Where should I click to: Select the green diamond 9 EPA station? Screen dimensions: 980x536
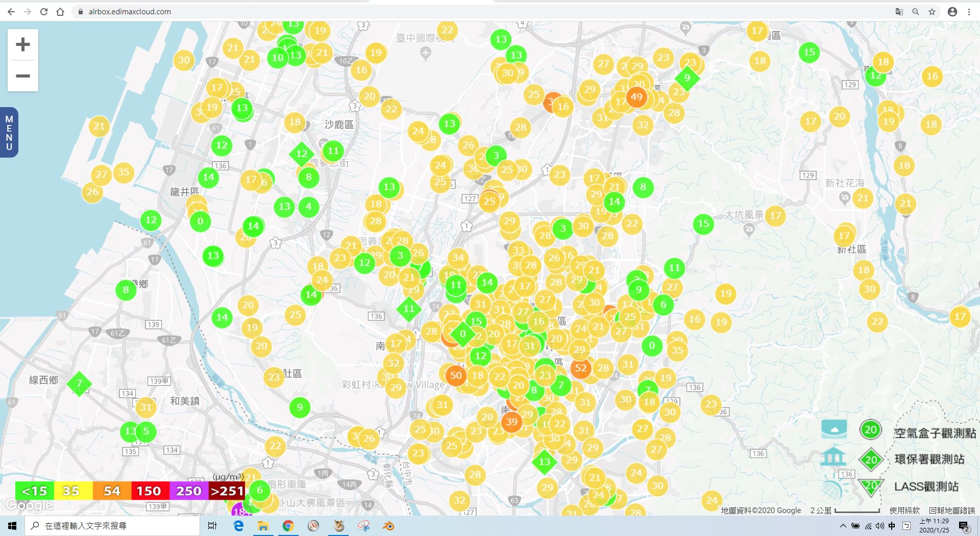coord(687,78)
